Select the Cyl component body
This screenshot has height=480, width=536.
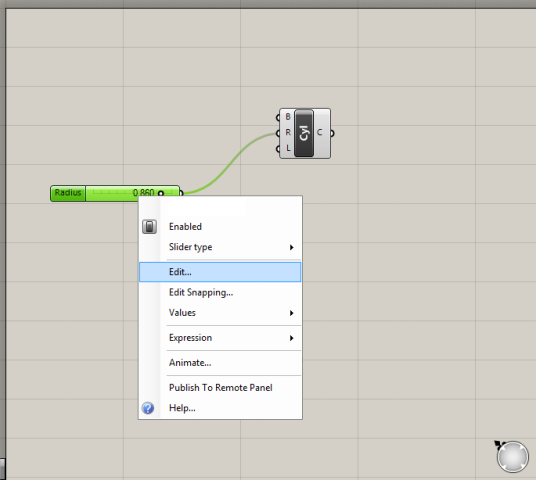click(304, 133)
